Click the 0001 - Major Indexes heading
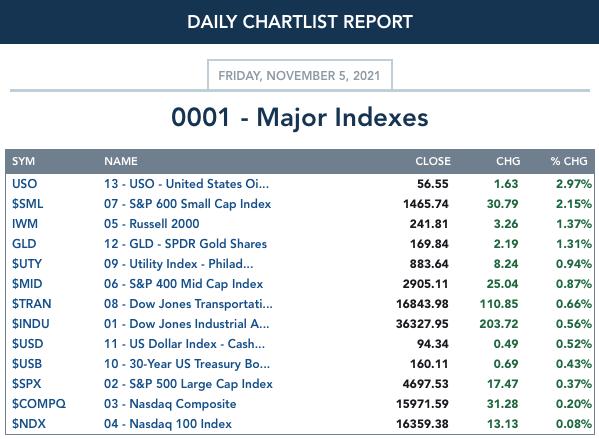The width and height of the screenshot is (599, 439). (x=300, y=117)
